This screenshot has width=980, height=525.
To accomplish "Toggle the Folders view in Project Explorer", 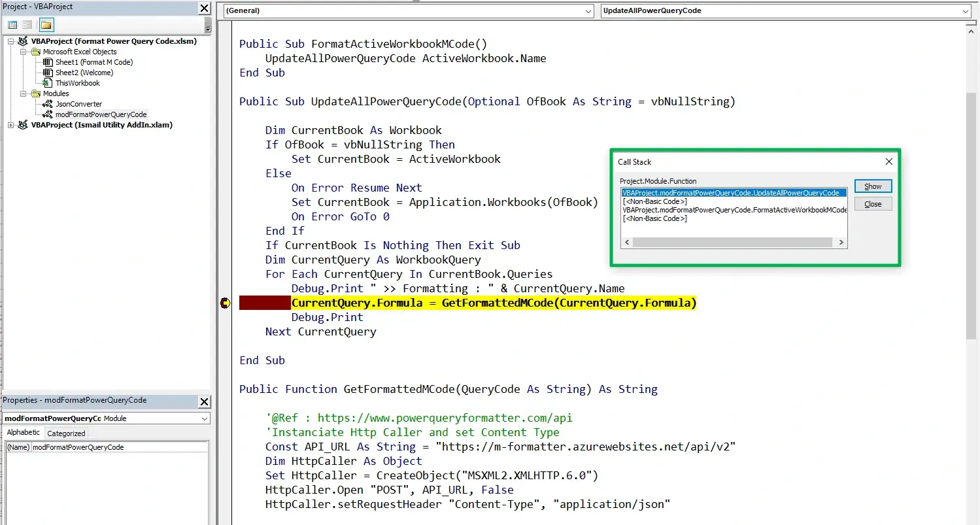I will (45, 24).
